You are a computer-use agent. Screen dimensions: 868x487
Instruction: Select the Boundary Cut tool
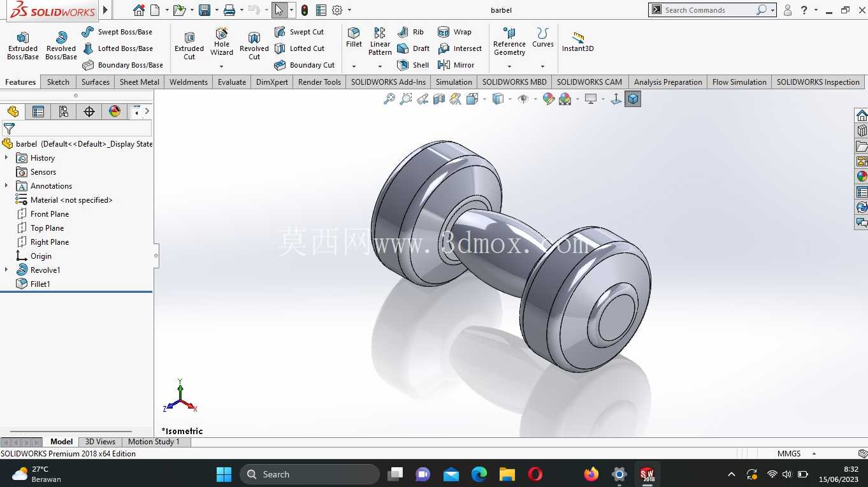tap(304, 65)
